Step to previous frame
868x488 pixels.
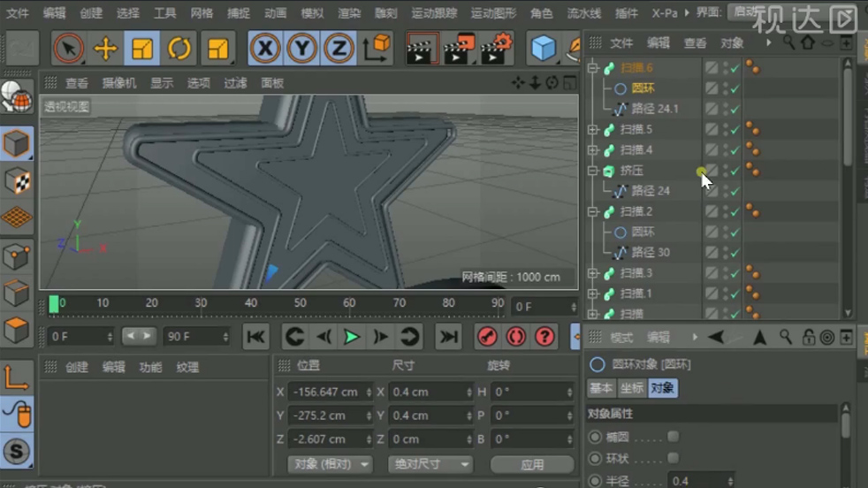(x=324, y=336)
